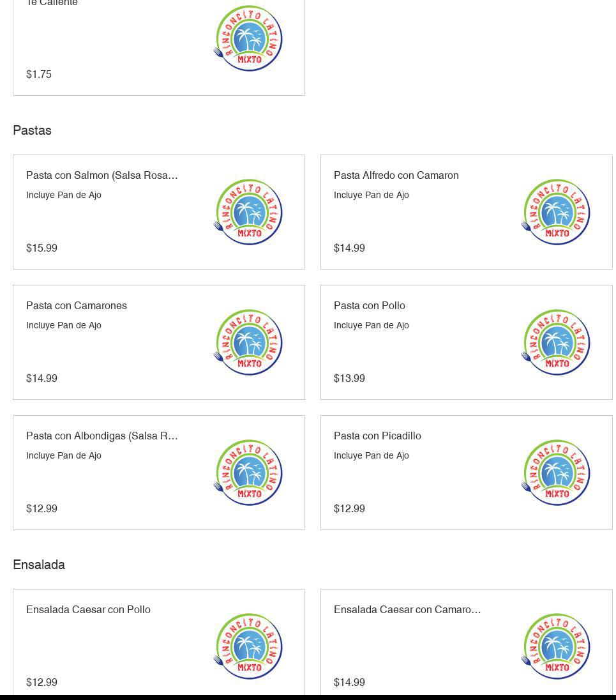
Task: Click the $13.99 price on Pasta con Pollo
Action: 349,379
